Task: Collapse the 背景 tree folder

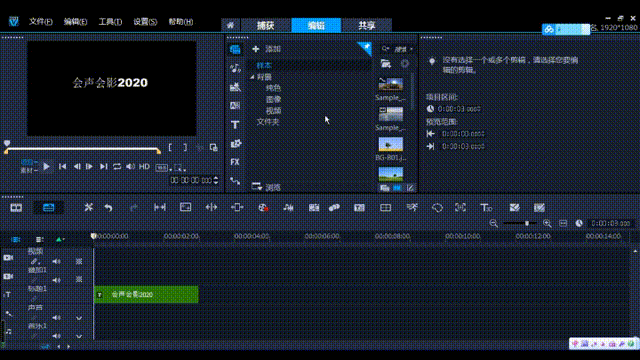Action: (252, 77)
